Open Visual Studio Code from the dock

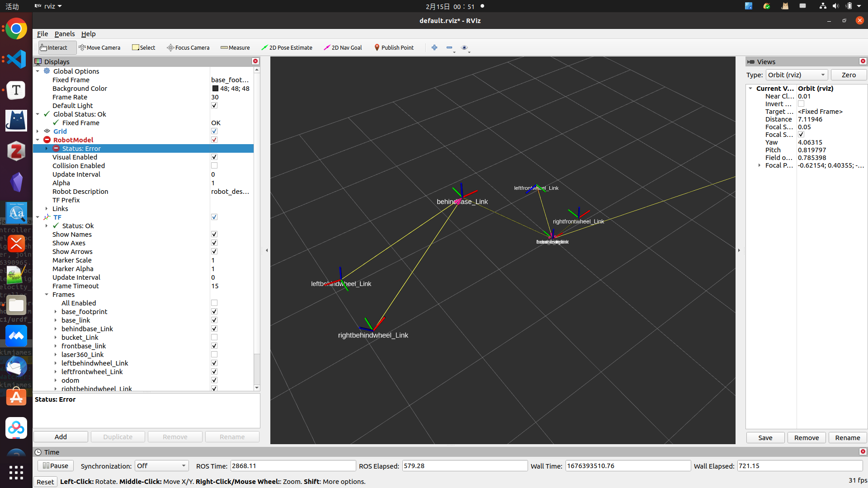[16, 59]
